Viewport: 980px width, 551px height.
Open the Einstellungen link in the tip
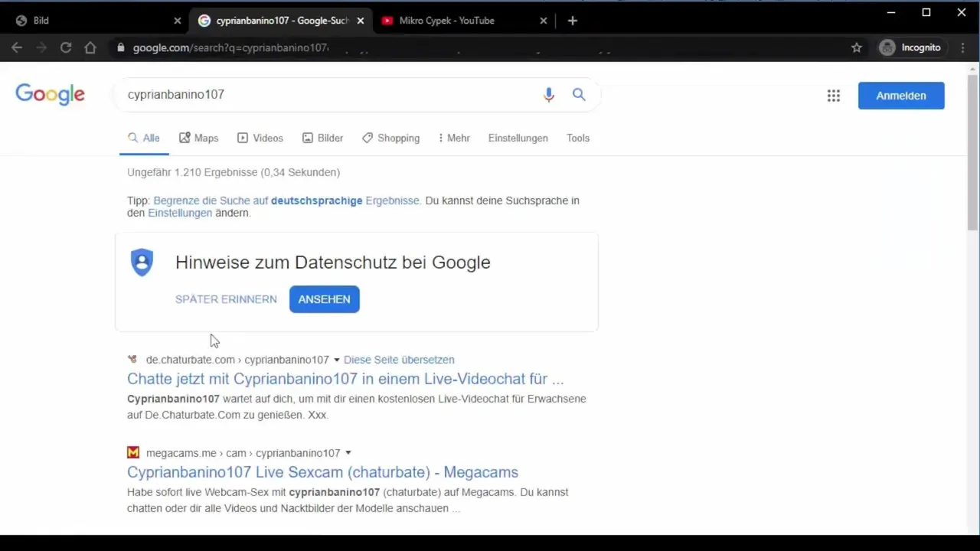pyautogui.click(x=180, y=213)
